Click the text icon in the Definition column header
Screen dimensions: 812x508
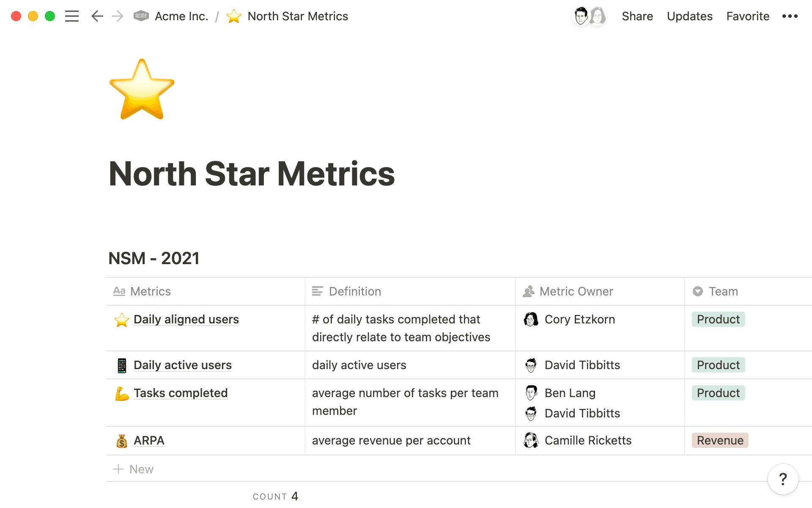tap(318, 291)
